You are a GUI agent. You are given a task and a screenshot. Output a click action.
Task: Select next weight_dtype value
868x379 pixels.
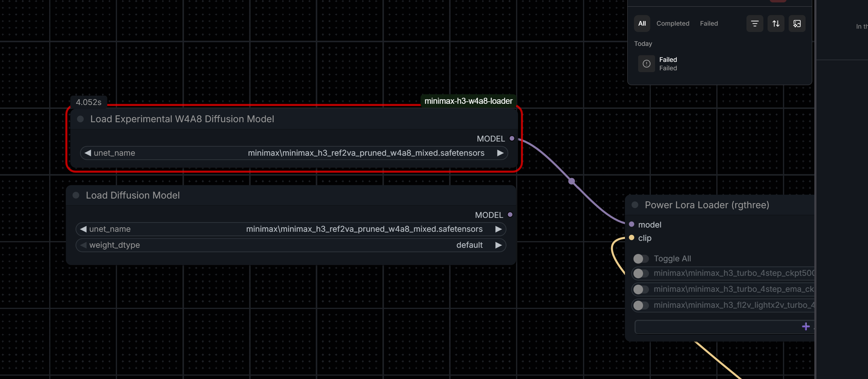498,245
